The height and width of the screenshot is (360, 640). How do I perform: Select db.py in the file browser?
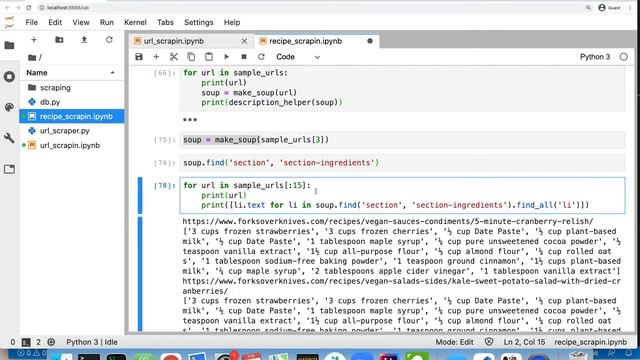[x=72, y=102]
